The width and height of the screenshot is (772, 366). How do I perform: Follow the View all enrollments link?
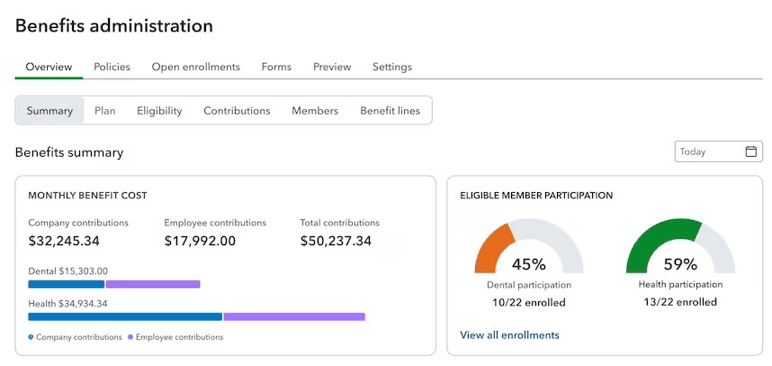[x=510, y=335]
